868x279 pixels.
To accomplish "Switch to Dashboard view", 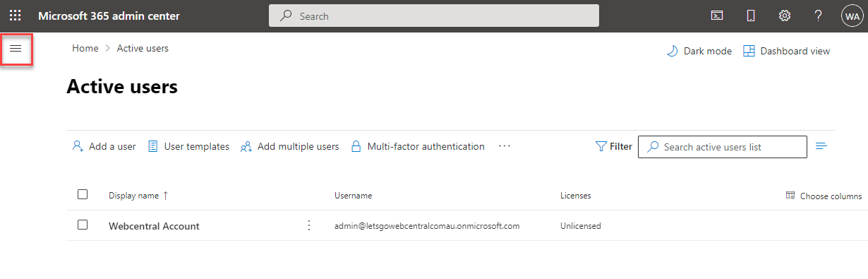I will [x=787, y=51].
